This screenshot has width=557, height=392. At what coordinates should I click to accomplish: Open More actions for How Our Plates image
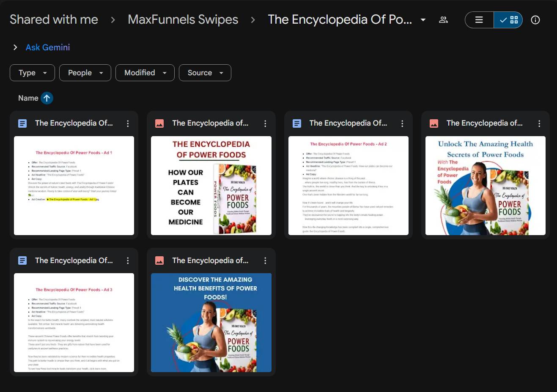click(265, 123)
